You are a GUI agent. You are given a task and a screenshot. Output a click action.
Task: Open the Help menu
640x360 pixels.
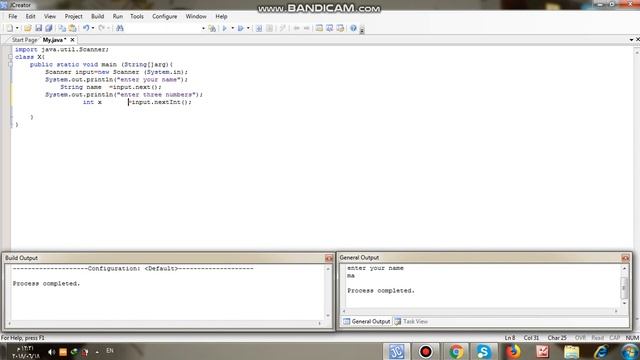point(221,16)
